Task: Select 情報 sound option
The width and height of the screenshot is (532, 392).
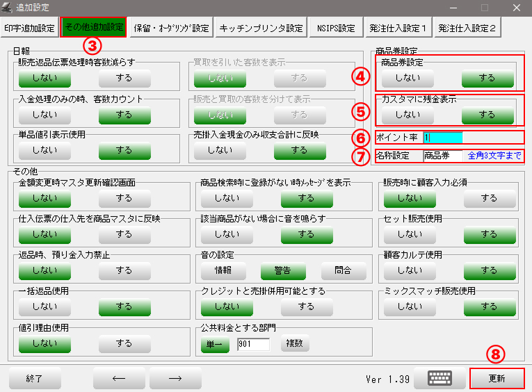Action: click(223, 270)
